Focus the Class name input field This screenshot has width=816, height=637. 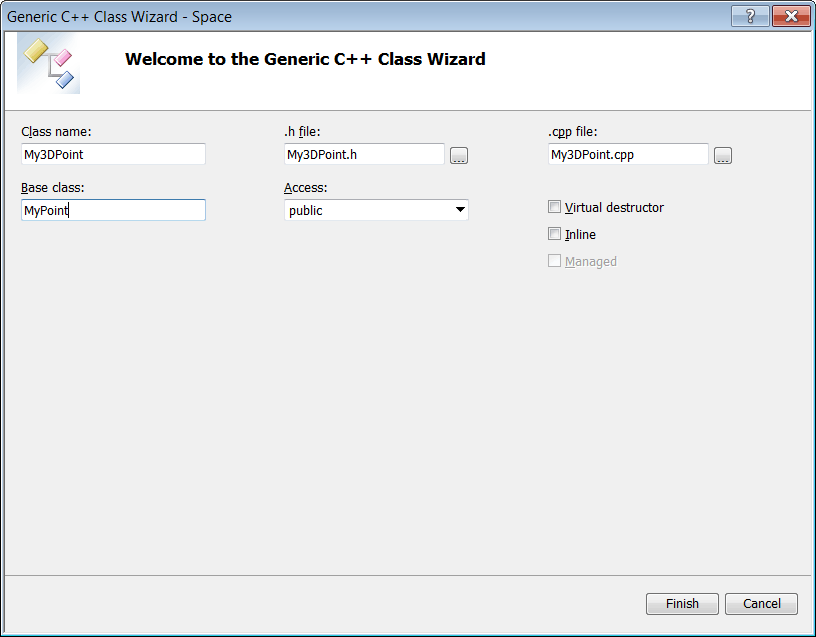pos(113,154)
